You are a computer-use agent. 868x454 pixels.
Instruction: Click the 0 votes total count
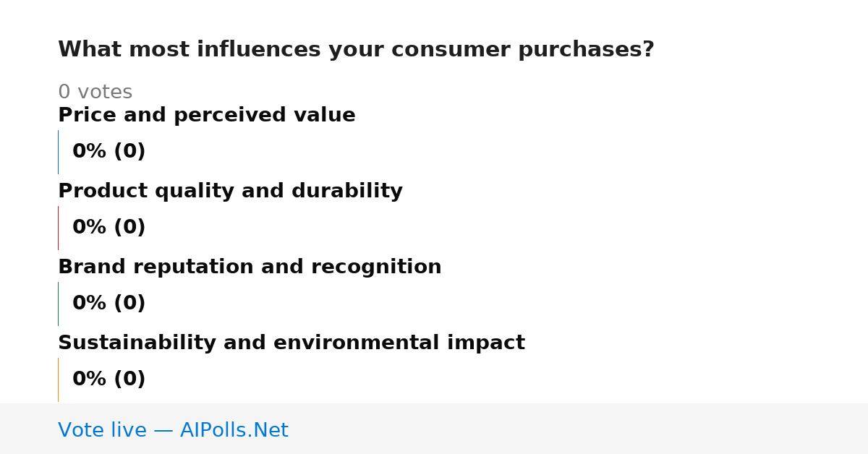click(95, 93)
